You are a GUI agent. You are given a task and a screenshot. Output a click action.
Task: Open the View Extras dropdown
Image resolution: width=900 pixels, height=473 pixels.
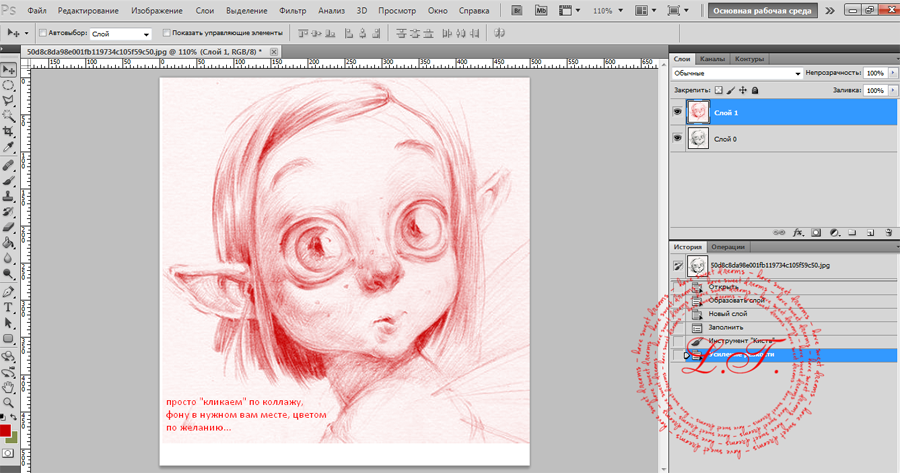(570, 10)
